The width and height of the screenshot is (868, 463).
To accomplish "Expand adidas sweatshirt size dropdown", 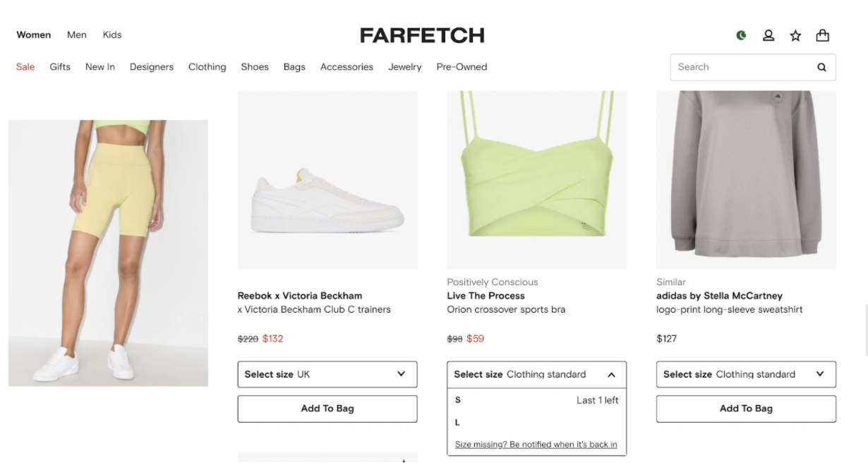I will 746,374.
